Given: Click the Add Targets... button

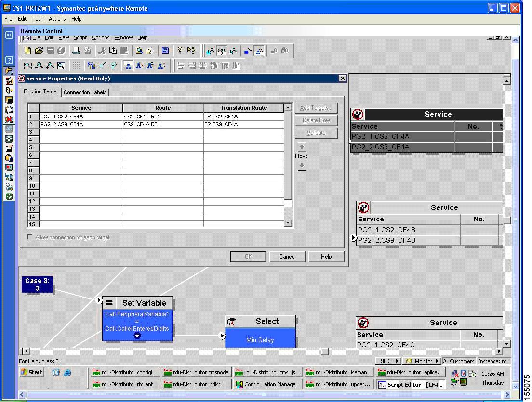Looking at the screenshot, I should click(316, 108).
